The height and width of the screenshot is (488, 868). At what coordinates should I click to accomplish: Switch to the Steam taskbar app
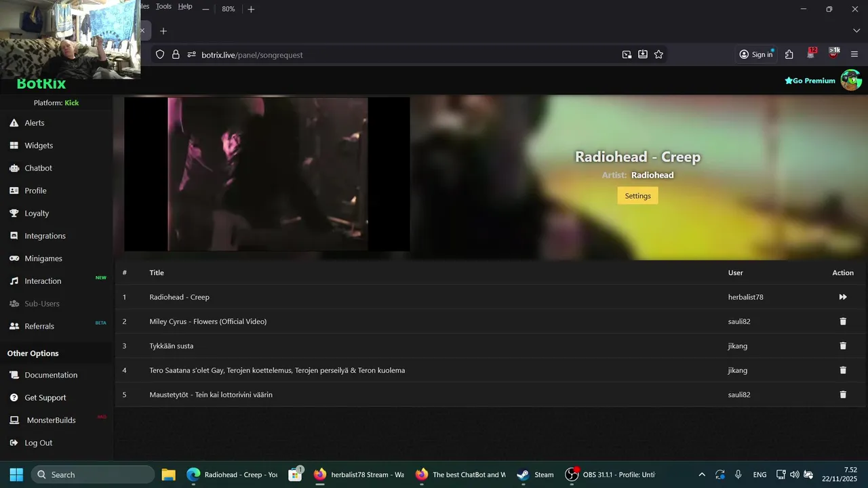535,474
